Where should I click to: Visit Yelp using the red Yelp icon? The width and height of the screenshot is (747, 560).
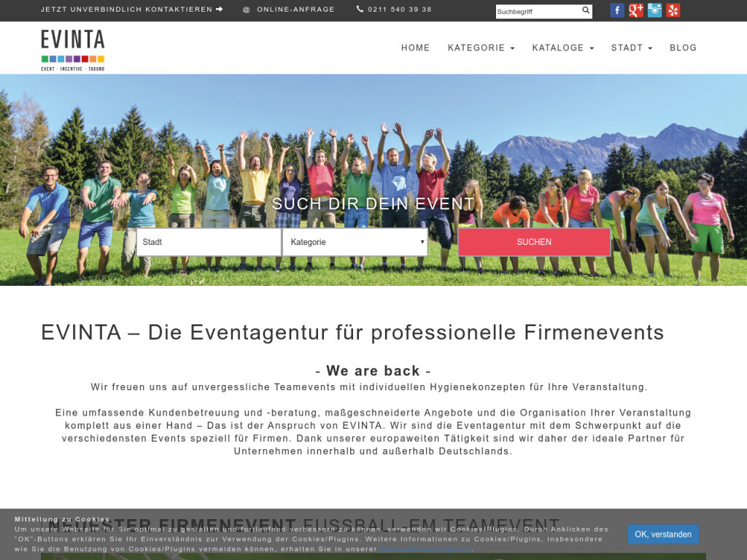[x=673, y=10]
